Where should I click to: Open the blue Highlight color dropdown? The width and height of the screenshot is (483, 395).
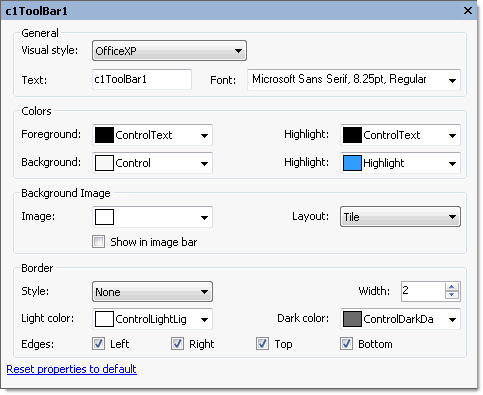coord(452,163)
